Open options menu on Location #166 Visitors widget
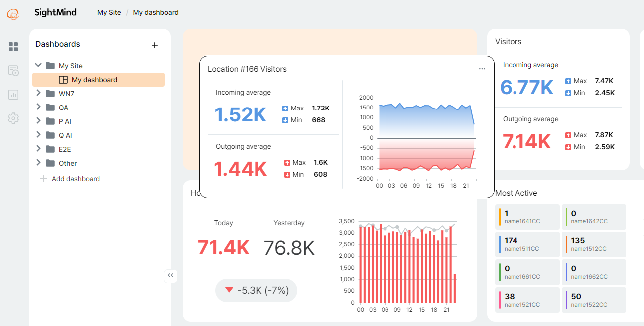The width and height of the screenshot is (644, 326). coord(482,69)
